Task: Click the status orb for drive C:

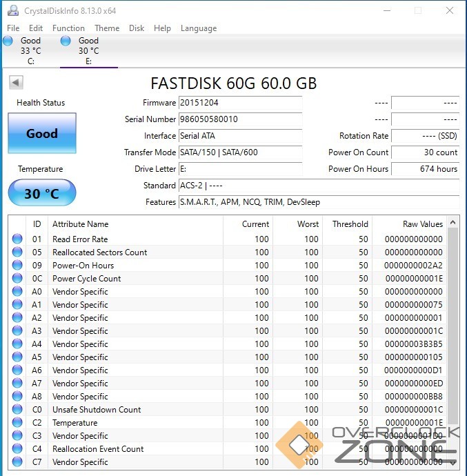Action: click(x=8, y=41)
